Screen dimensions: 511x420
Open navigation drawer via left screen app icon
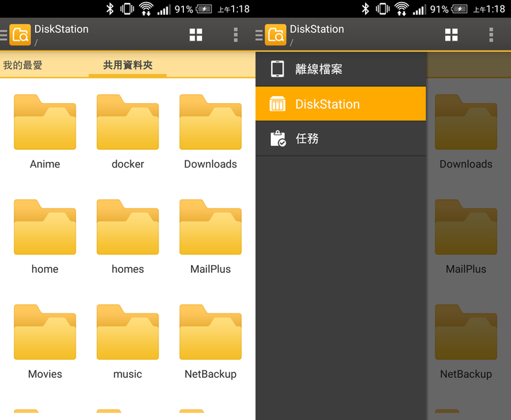(x=19, y=35)
